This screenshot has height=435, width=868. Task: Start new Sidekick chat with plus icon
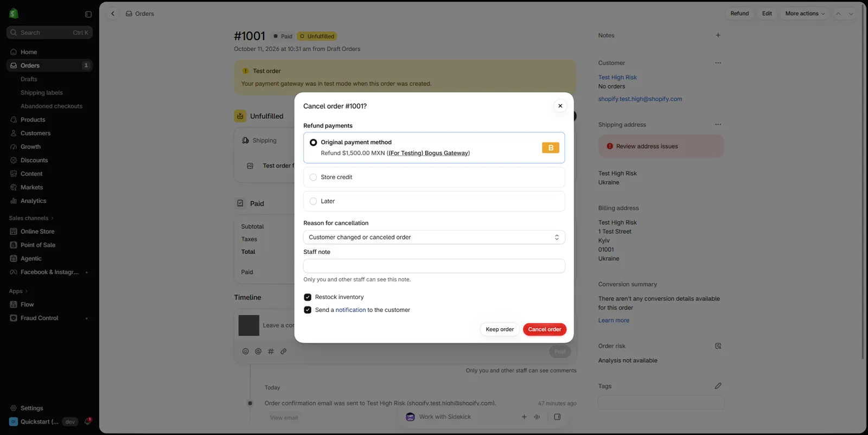524,417
